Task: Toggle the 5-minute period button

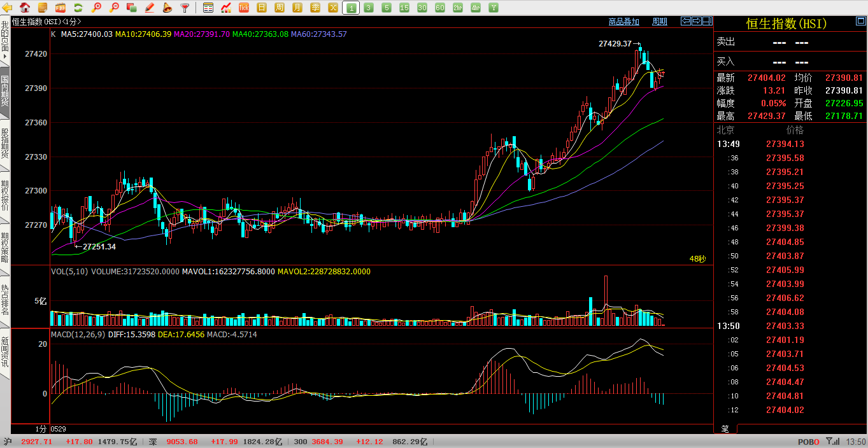Action: pyautogui.click(x=387, y=8)
